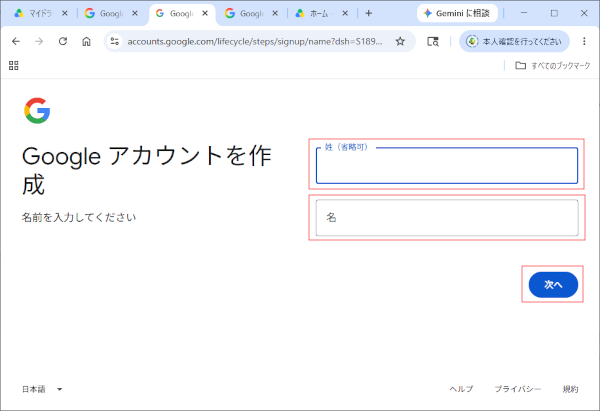Open a new tab with plus icon
The image size is (600, 411).
pos(368,13)
